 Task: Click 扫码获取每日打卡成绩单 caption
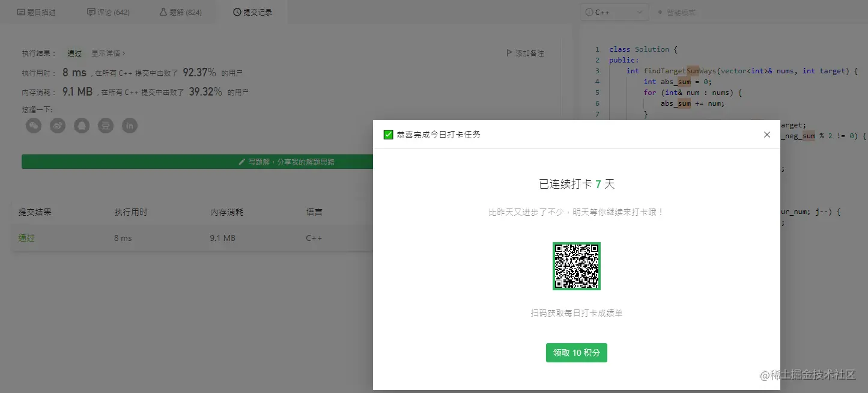click(577, 313)
